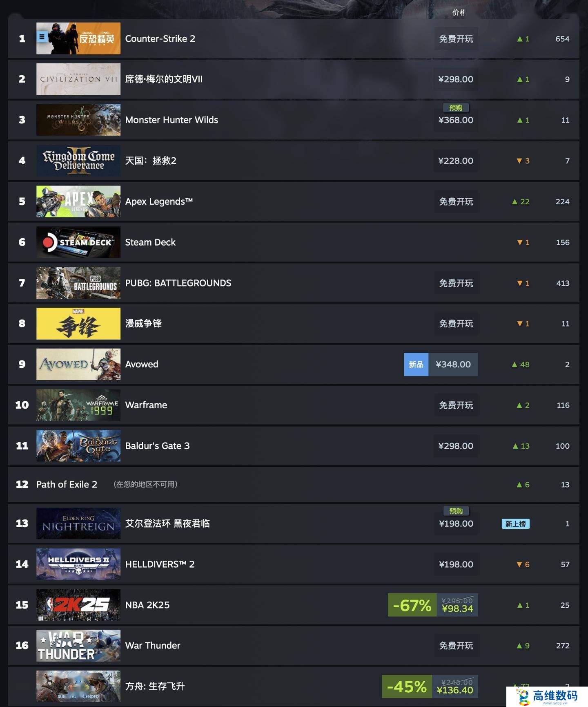Open the Path of Exile 2 entry

(67, 484)
